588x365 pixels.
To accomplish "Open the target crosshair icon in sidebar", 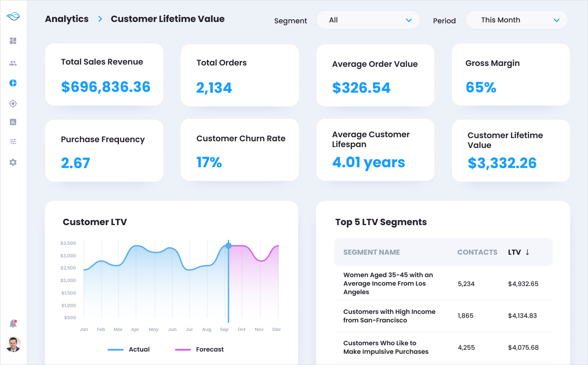I will pos(13,104).
